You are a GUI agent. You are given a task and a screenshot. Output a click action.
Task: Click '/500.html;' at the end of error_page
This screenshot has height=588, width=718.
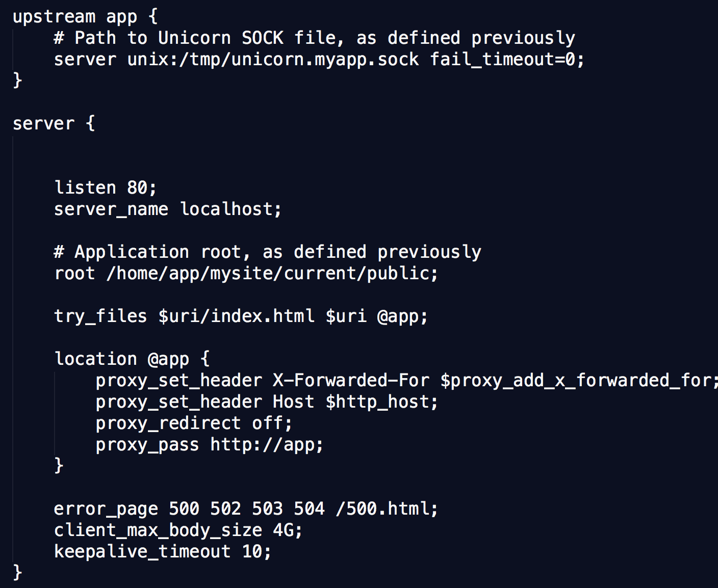[x=387, y=509]
